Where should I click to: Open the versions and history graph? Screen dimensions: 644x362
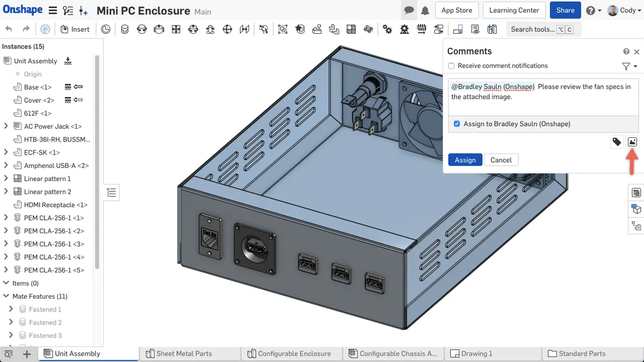[68, 10]
